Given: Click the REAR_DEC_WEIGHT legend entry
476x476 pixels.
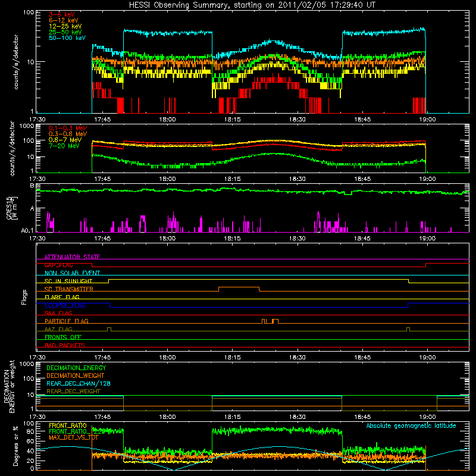Looking at the screenshot, I should click(73, 392).
